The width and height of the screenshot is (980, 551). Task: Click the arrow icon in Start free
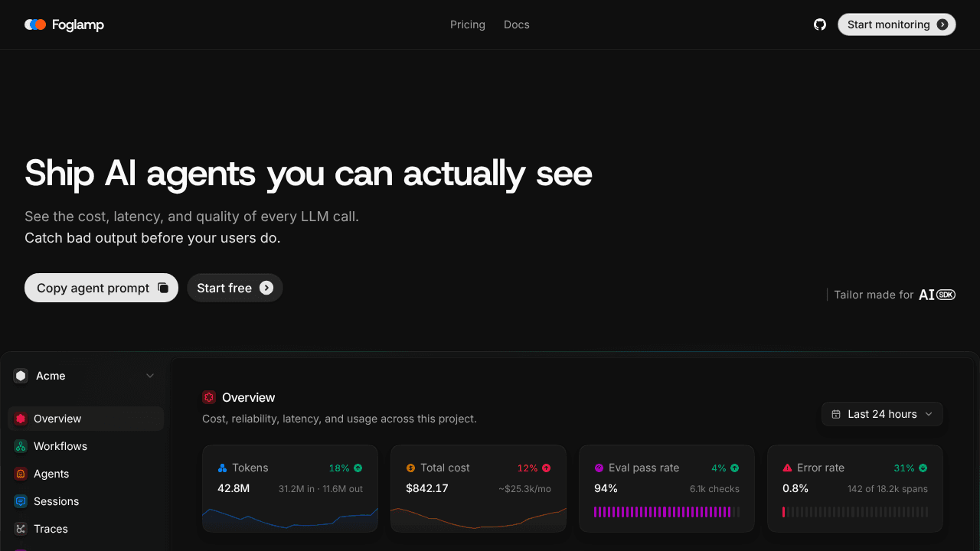(x=266, y=288)
